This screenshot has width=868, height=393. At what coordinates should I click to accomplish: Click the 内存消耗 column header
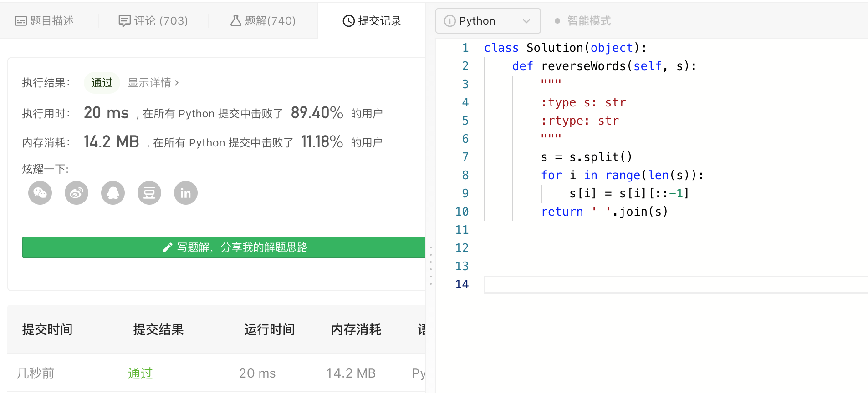[356, 330]
